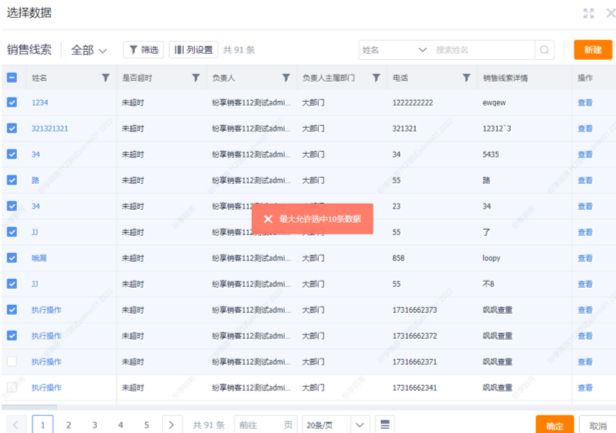Go to page 5 in pagination
This screenshot has width=616, height=433.
click(x=146, y=425)
